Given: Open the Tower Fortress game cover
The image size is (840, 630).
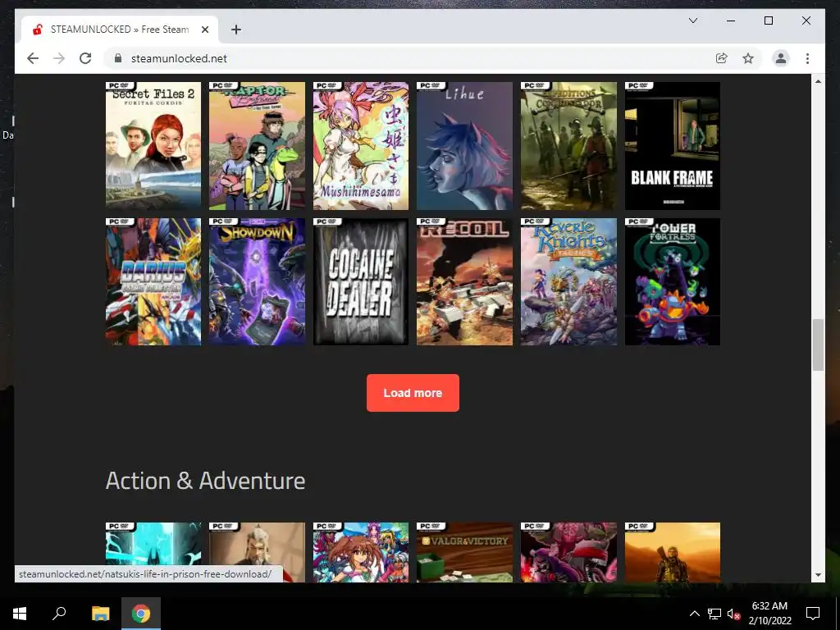Looking at the screenshot, I should 673,281.
